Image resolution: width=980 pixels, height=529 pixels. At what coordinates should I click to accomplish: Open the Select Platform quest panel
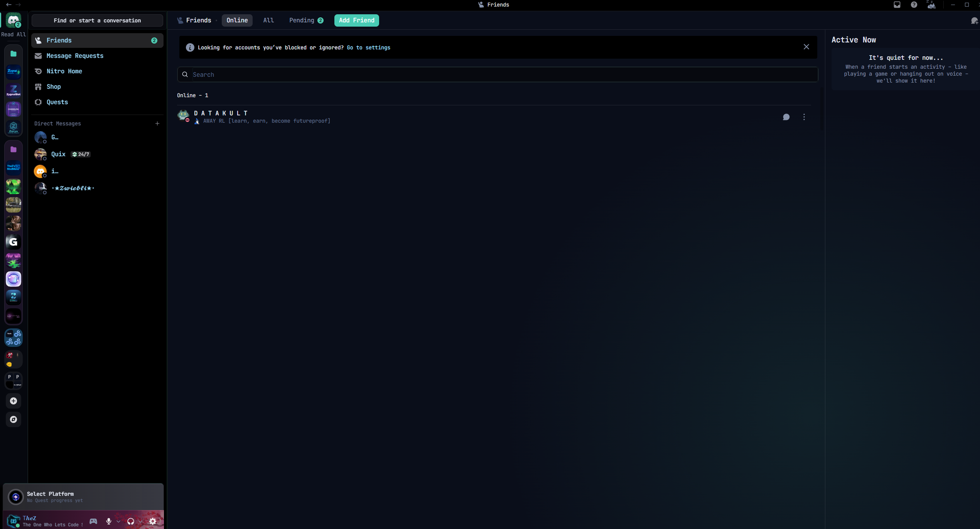coord(83,497)
